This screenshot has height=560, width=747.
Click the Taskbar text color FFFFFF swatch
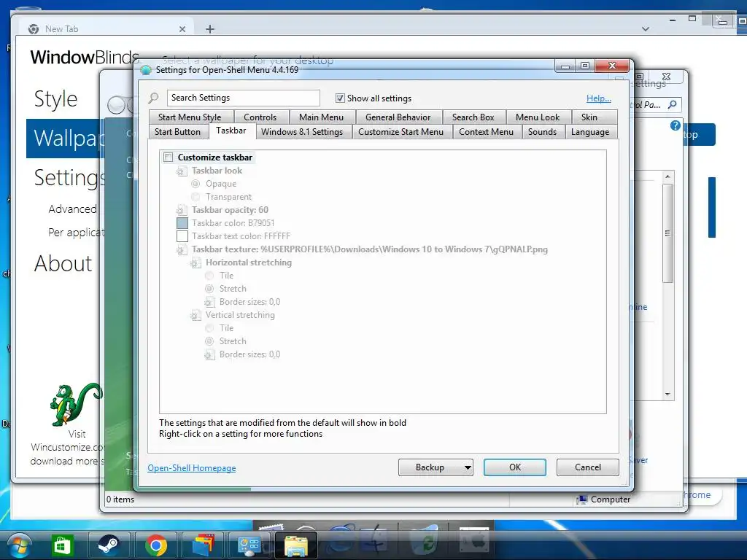(x=182, y=236)
